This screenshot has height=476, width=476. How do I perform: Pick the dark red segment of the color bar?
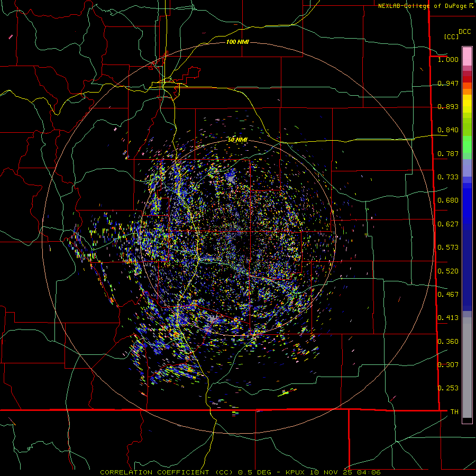(x=467, y=79)
